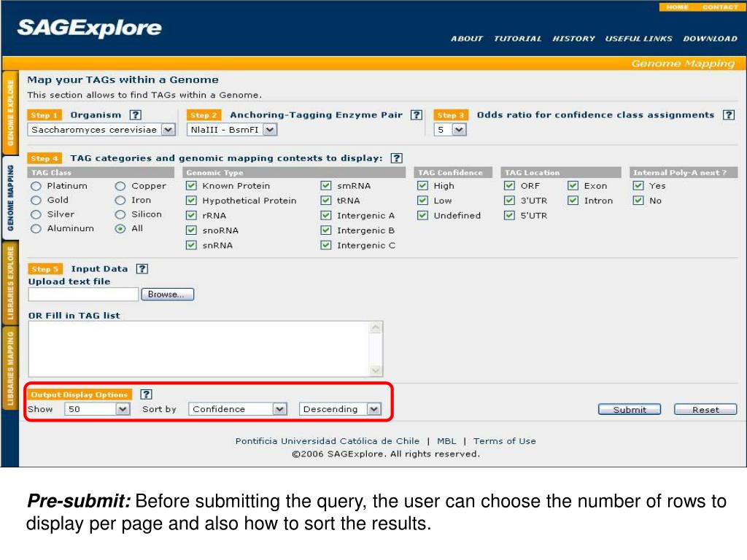Switch to Libraries Explore side tab
Image resolution: width=747 pixels, height=560 pixels.
pos(10,284)
